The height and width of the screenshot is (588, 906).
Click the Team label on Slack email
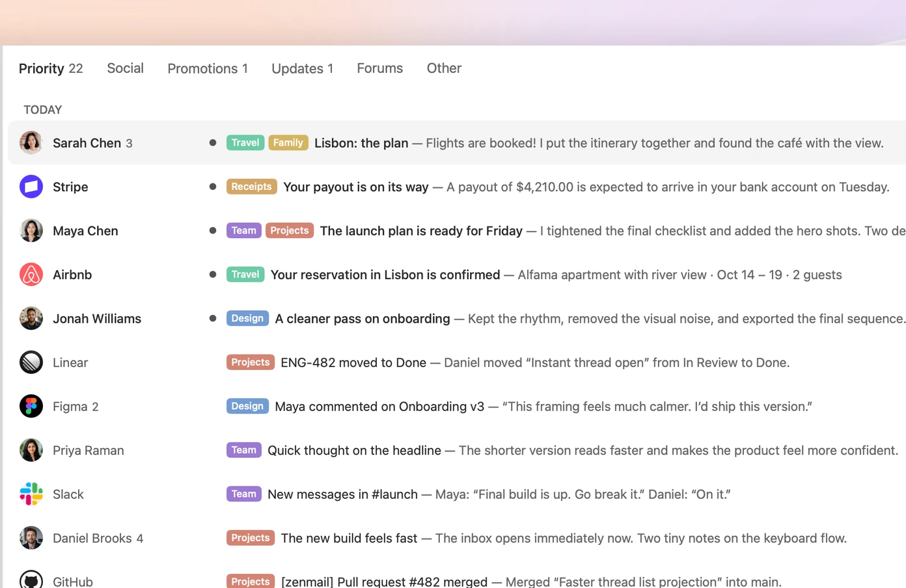[x=244, y=494]
